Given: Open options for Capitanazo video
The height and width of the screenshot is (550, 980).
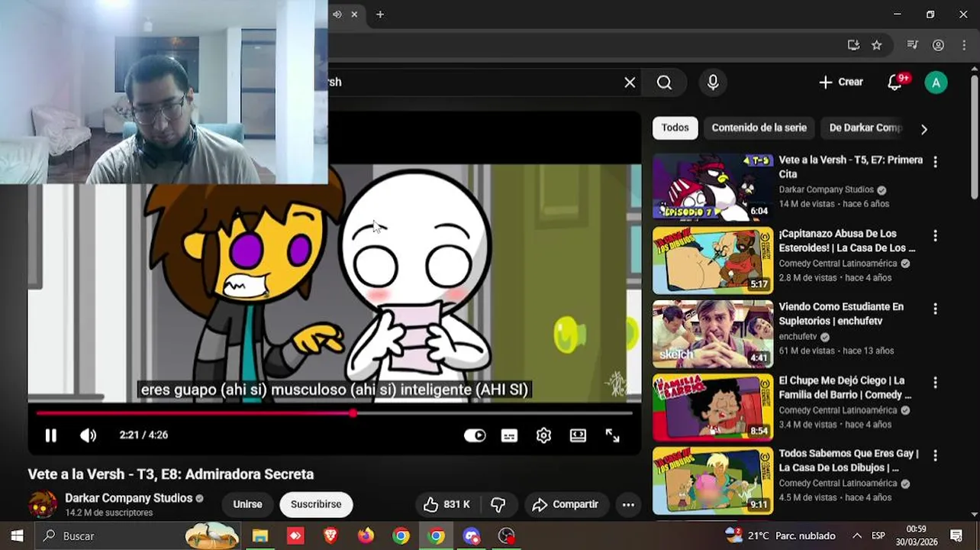Looking at the screenshot, I should click(935, 235).
